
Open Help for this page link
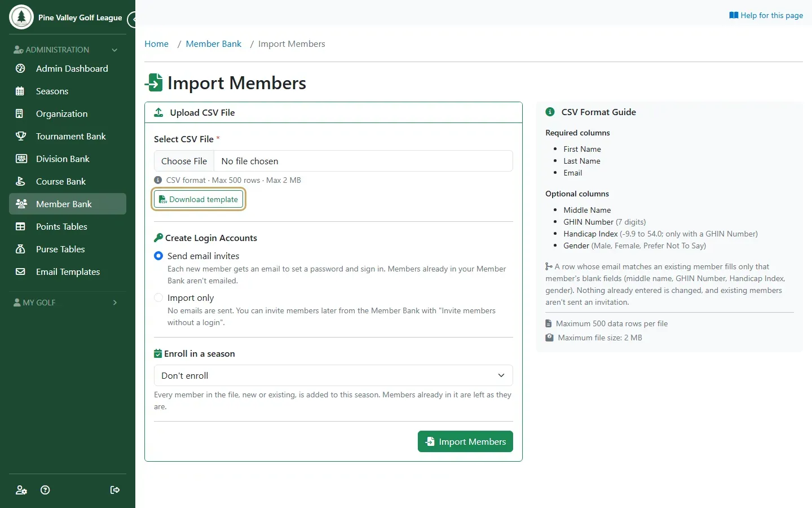point(766,15)
